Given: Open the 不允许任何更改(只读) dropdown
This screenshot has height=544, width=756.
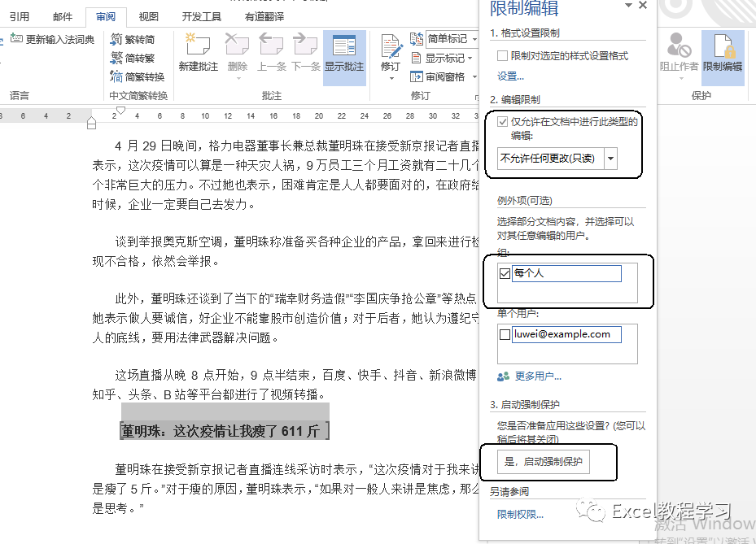Looking at the screenshot, I should click(610, 159).
